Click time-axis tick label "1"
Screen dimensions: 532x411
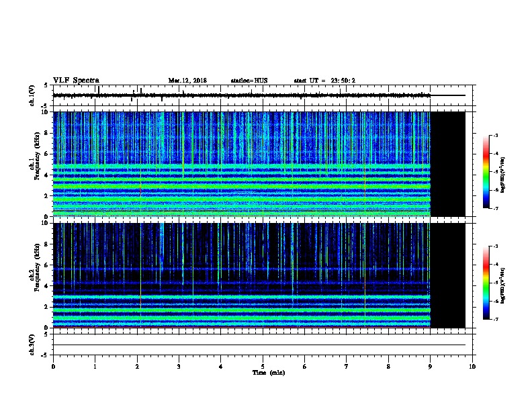(95, 367)
